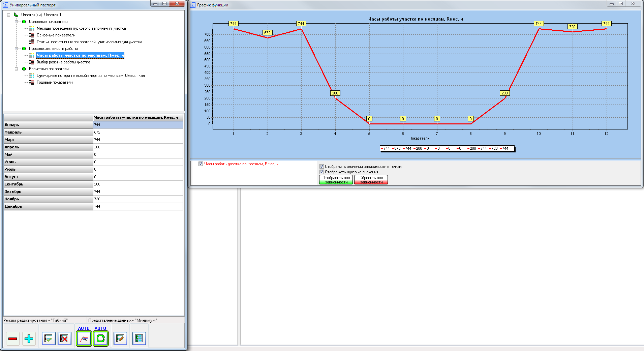The height and width of the screenshot is (351, 644).
Task: Select Статьи нормативных показателей tree item
Action: 89,42
